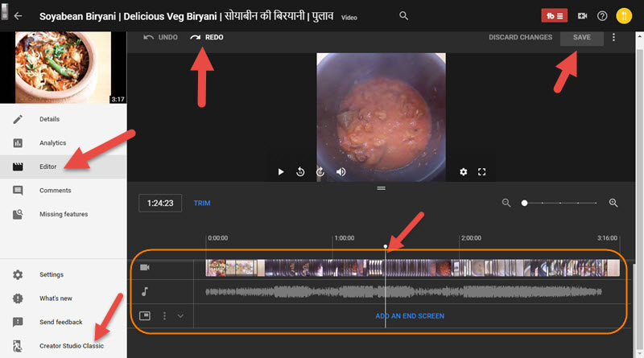The image size is (644, 358).
Task: Click the video filmstrip on the timeline
Action: pyautogui.click(x=412, y=268)
